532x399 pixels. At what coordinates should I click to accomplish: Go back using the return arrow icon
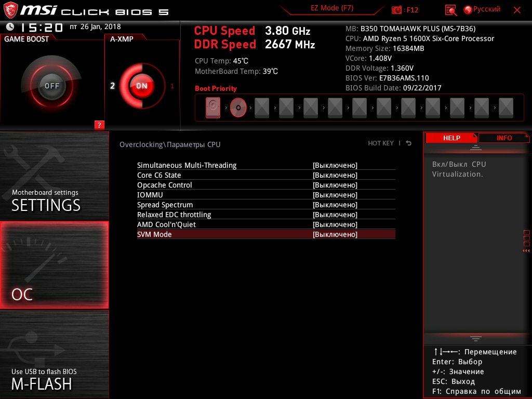(x=409, y=143)
